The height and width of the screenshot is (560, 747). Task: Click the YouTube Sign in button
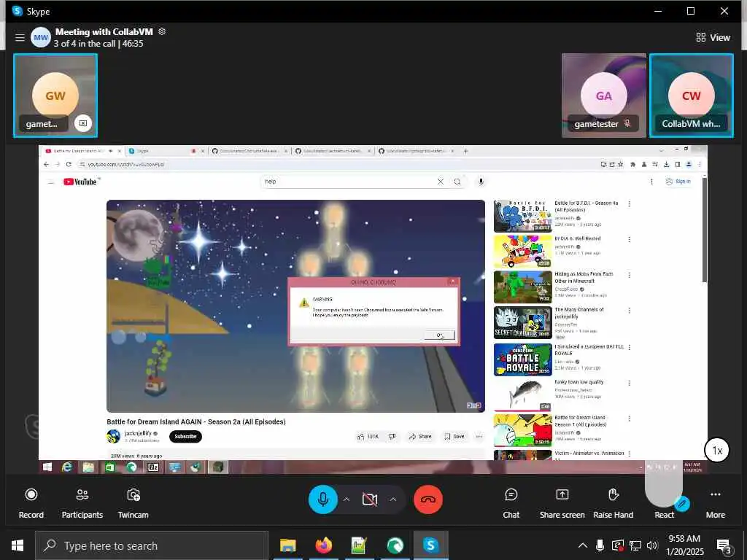(678, 182)
